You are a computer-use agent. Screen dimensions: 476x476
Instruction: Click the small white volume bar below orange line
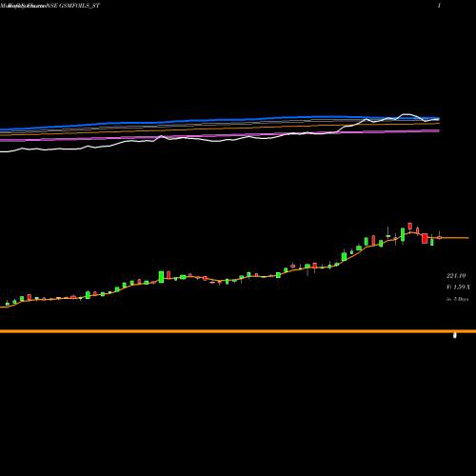pos(455,335)
